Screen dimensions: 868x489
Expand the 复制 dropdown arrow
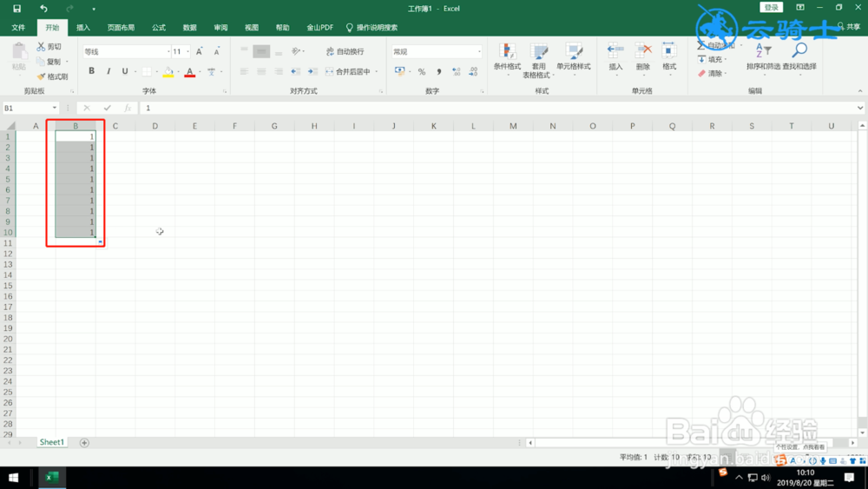[x=67, y=62]
